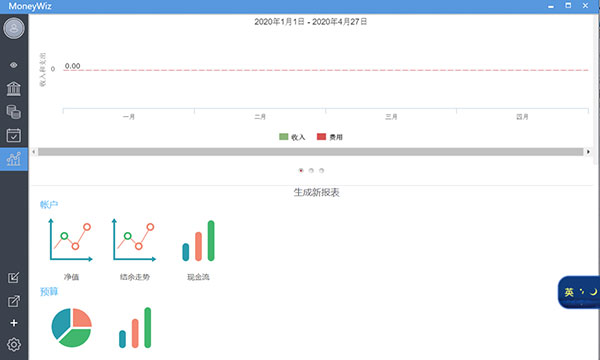The width and height of the screenshot is (600, 360).
Task: Click the chart scrollbar left arrow
Action: tap(34, 152)
